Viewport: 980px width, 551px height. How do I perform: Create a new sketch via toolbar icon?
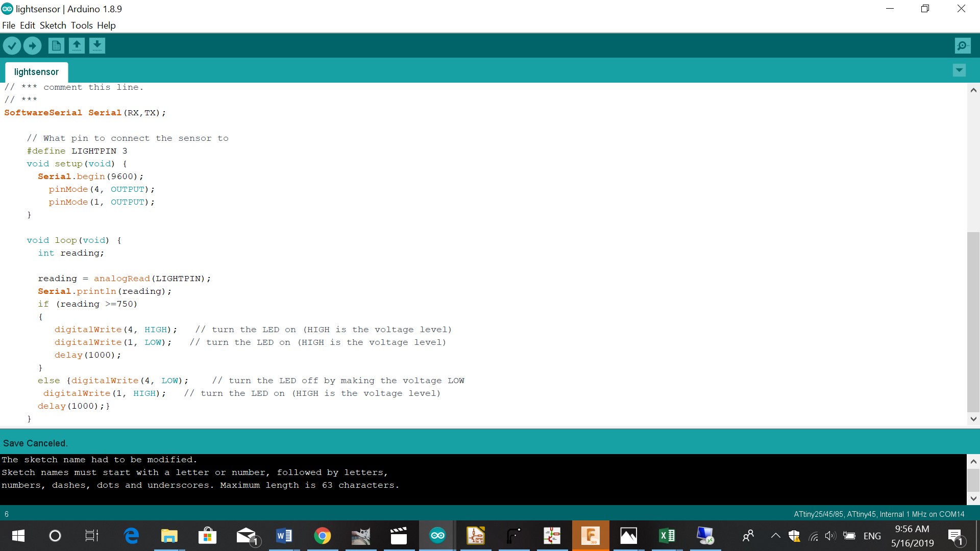56,46
